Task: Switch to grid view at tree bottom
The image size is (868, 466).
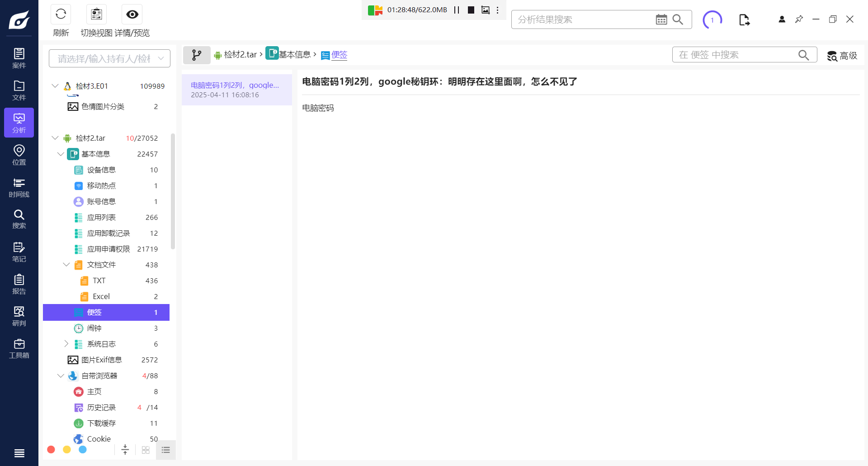Action: tap(146, 450)
